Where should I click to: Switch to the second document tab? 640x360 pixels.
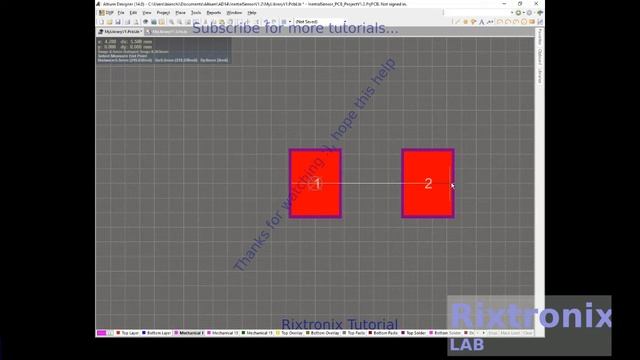click(168, 31)
